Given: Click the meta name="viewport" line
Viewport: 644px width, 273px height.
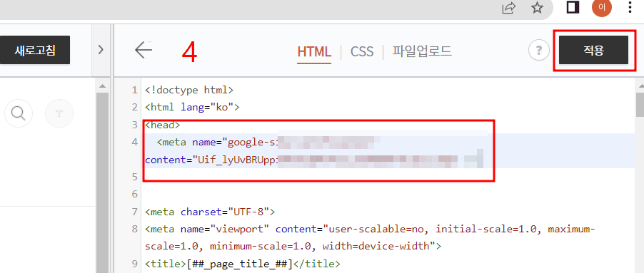Looking at the screenshot, I should click(370, 229).
